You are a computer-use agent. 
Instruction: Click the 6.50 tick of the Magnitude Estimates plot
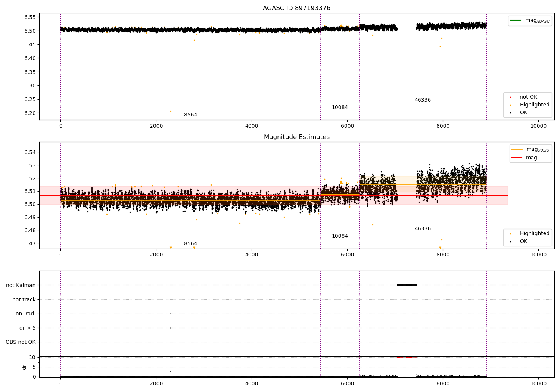[30, 205]
